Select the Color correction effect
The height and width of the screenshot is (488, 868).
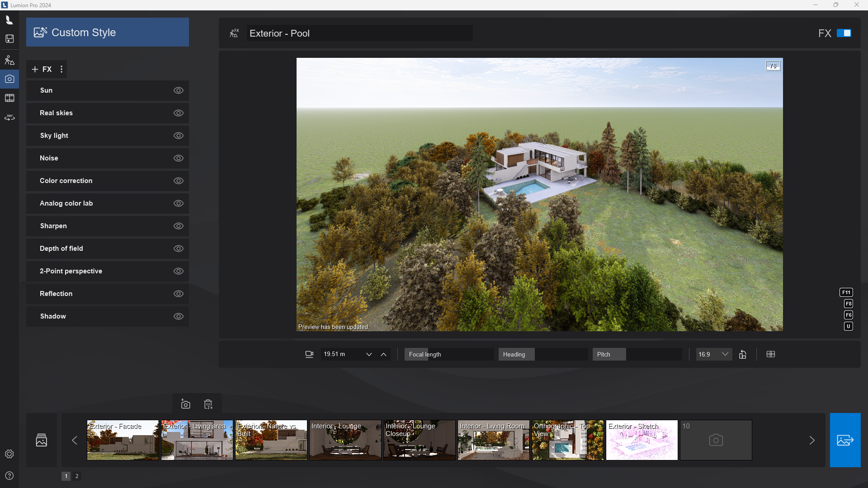tap(66, 181)
